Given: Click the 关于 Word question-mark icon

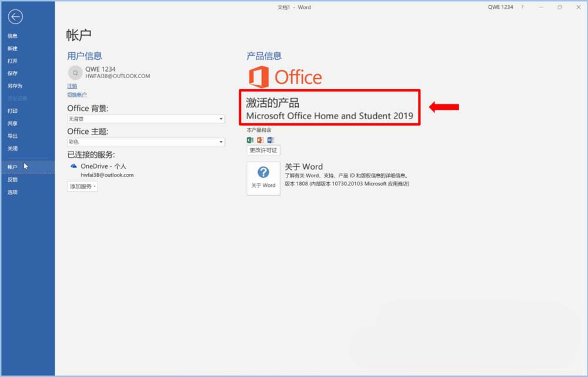Looking at the screenshot, I should click(263, 173).
